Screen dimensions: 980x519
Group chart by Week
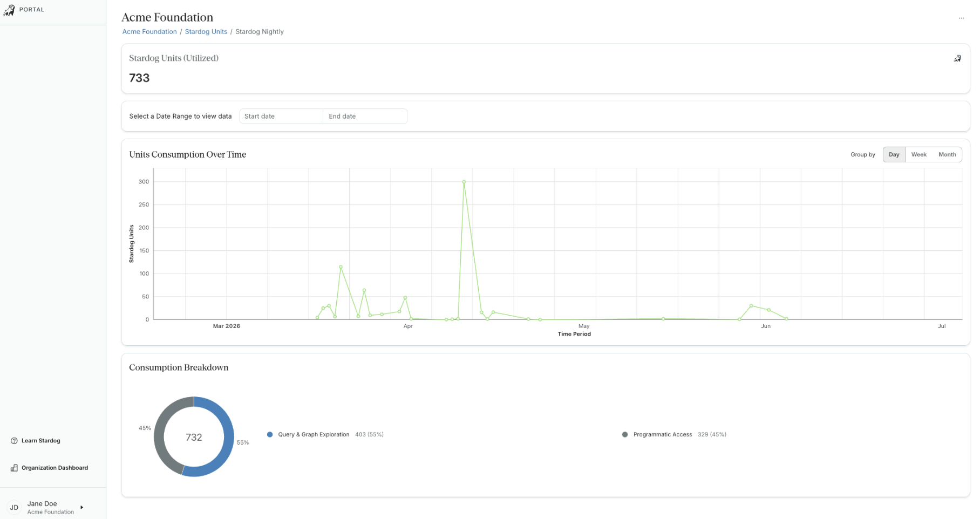(918, 154)
